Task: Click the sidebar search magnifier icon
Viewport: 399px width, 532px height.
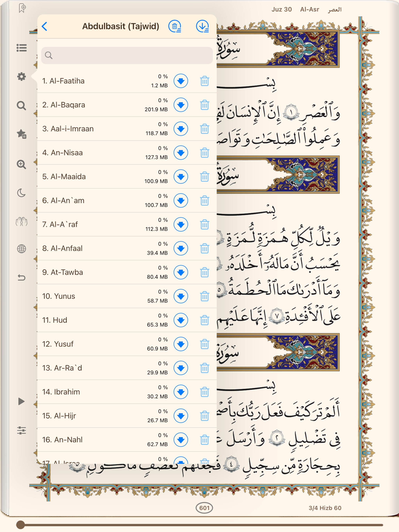Action: point(21,106)
